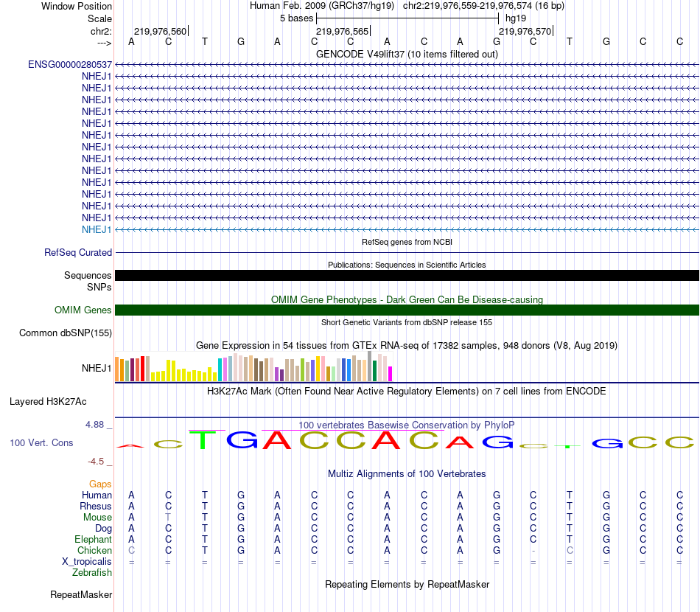The width and height of the screenshot is (700, 612).
Task: Click the orange Gaps label
Action: pos(100,484)
